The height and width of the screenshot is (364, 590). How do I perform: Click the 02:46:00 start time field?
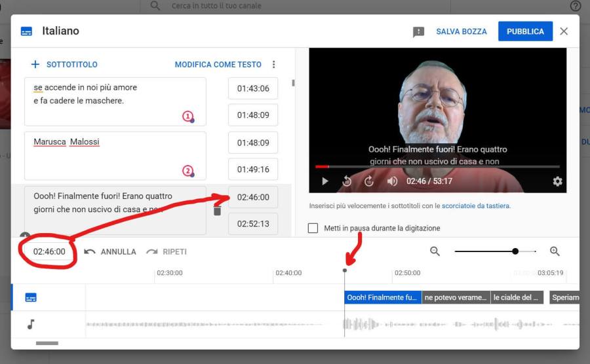tap(253, 197)
